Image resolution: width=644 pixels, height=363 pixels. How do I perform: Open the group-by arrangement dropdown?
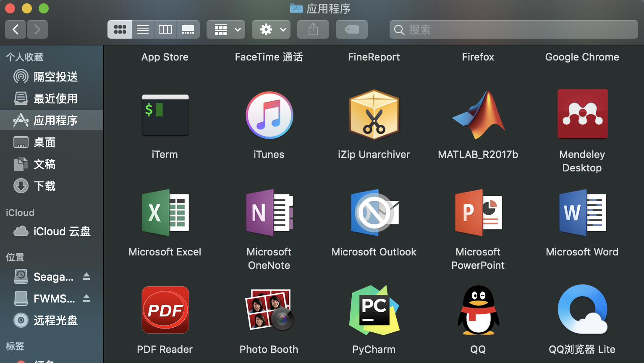tap(226, 29)
